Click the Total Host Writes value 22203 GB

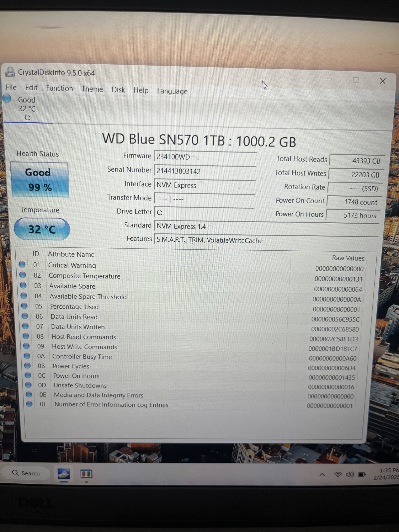356,174
